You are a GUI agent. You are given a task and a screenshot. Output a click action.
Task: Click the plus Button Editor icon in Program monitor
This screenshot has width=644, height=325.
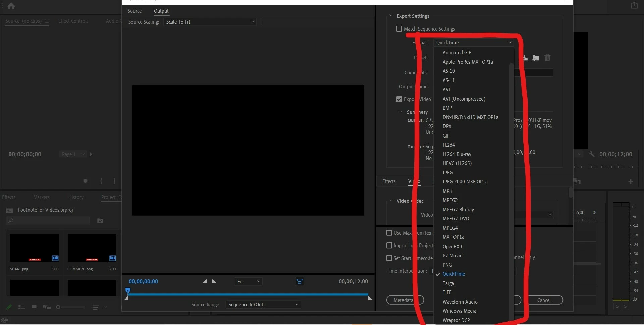(x=631, y=181)
